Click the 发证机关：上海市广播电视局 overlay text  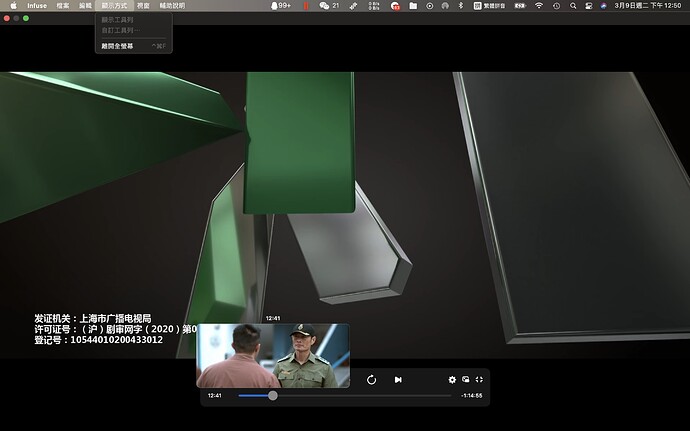pos(93,318)
